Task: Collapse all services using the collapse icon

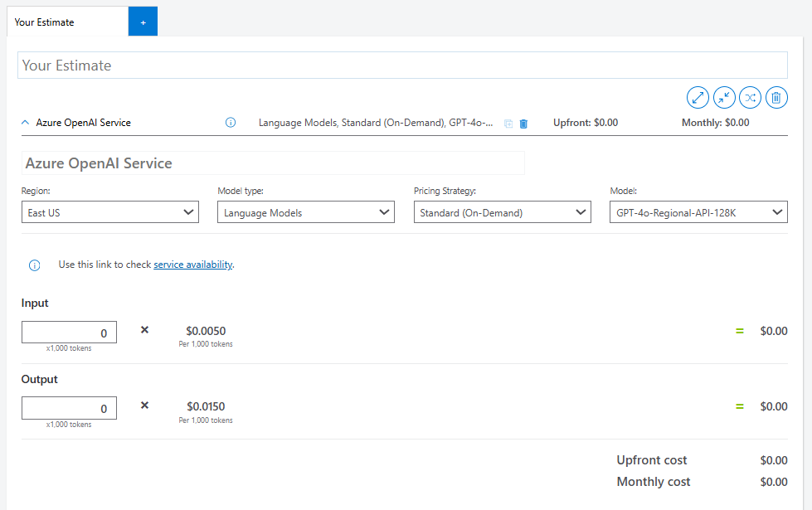Action: 723,97
